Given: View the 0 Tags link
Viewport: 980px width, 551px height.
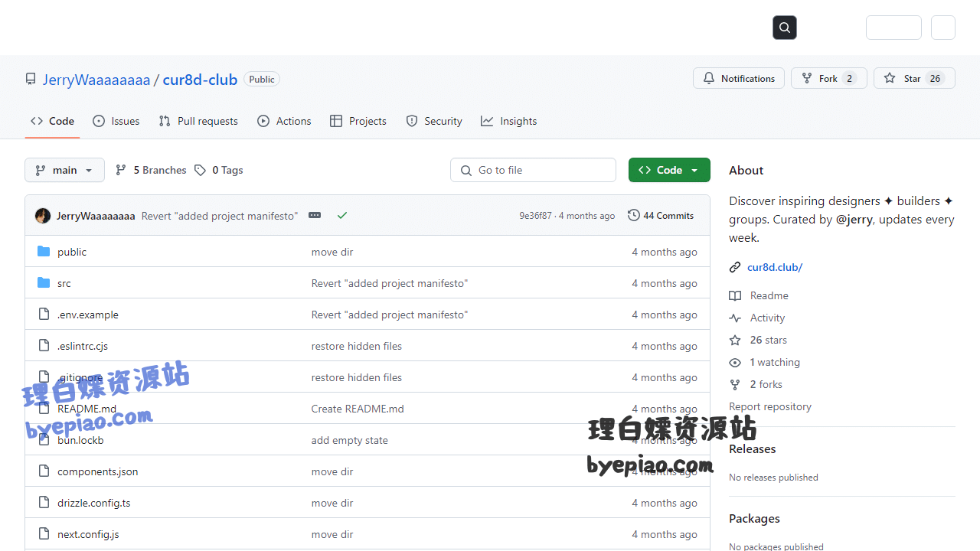Looking at the screenshot, I should tap(219, 170).
